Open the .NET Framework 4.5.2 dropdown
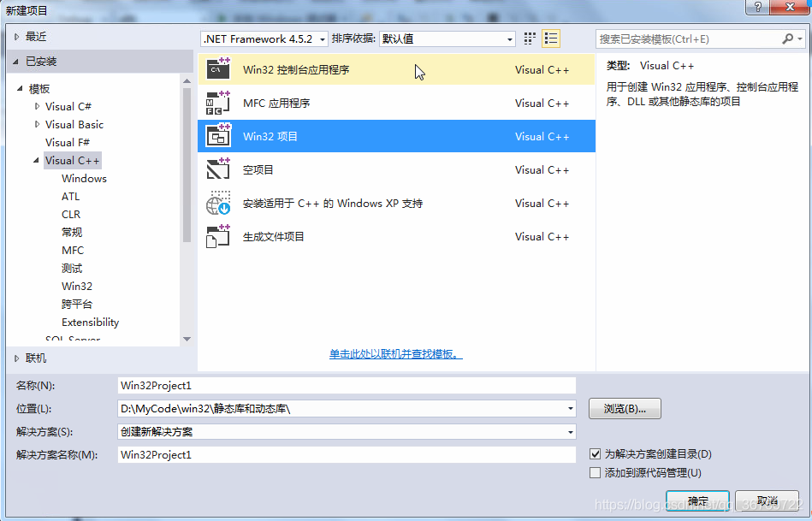812x521 pixels. click(x=264, y=38)
